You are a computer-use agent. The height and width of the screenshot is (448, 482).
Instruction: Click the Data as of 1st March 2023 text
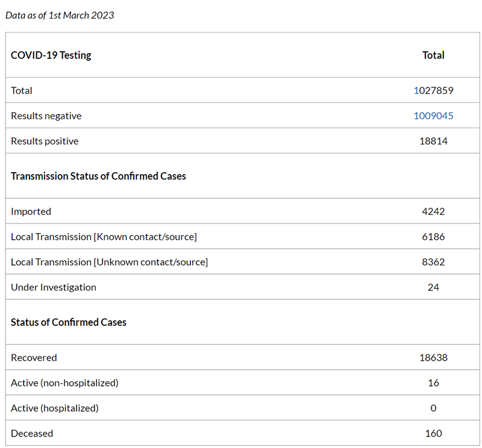click(60, 15)
